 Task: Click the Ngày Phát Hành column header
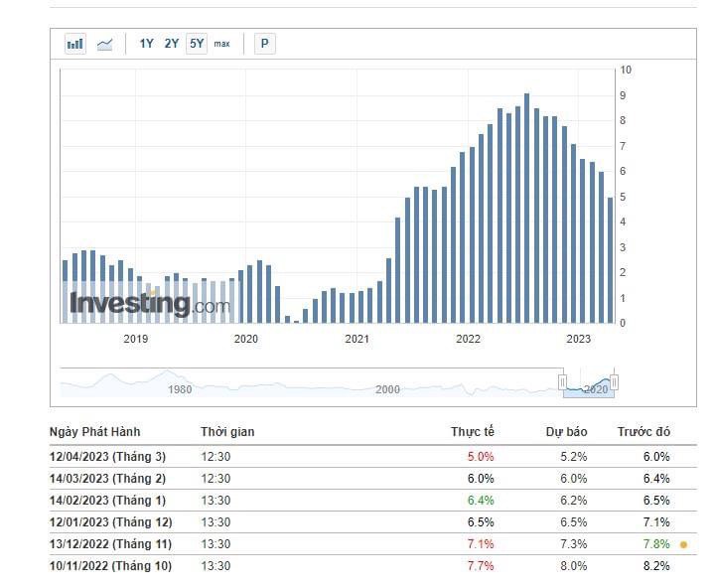[x=94, y=432]
